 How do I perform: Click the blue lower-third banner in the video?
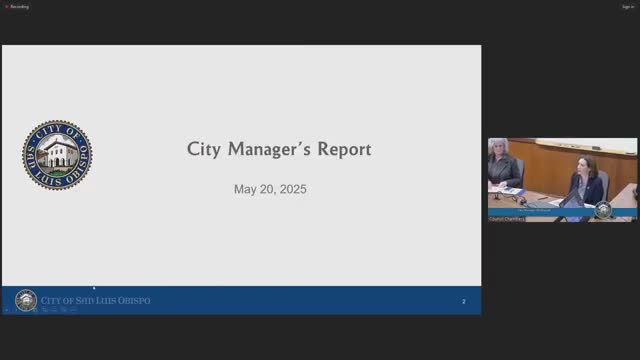point(562,211)
